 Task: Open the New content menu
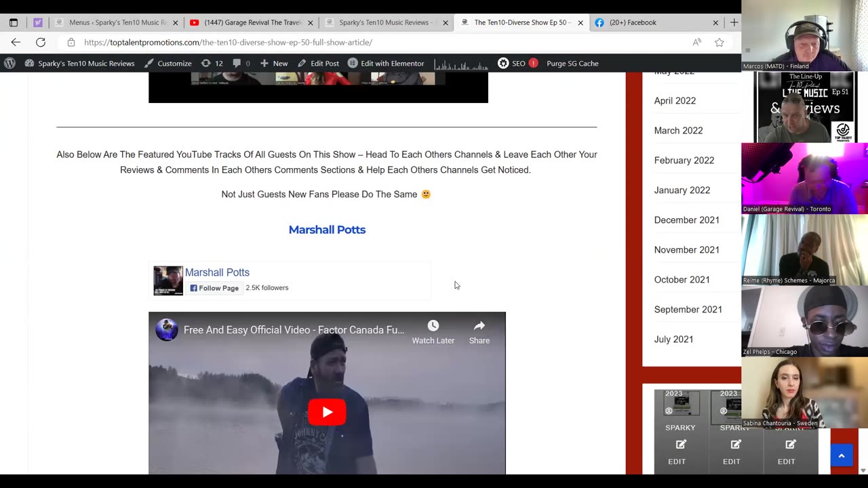(x=274, y=63)
